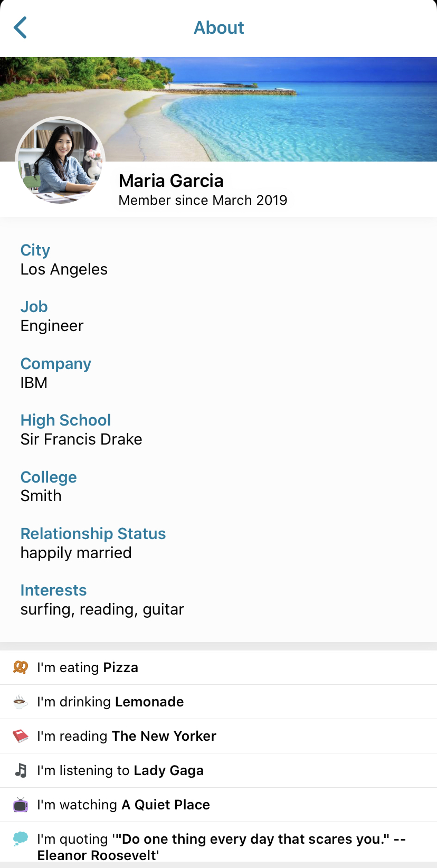Click the music note listening icon

[x=21, y=770]
